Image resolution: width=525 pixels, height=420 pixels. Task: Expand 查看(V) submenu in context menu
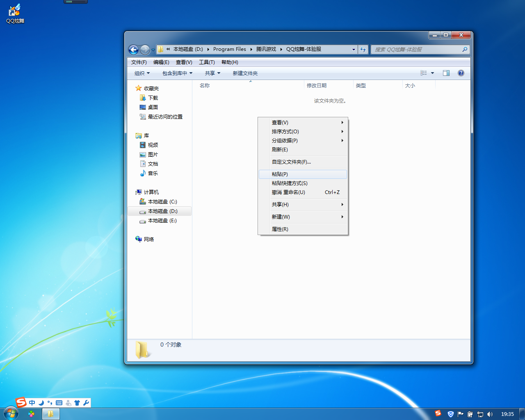point(303,123)
